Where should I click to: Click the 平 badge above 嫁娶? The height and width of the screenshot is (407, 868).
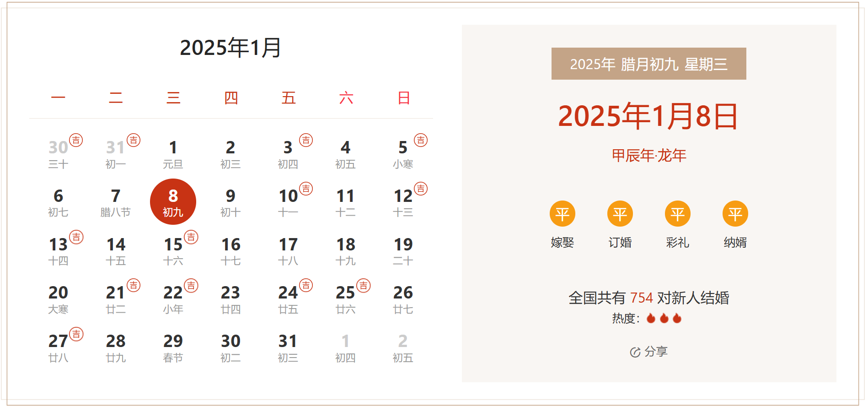point(563,214)
